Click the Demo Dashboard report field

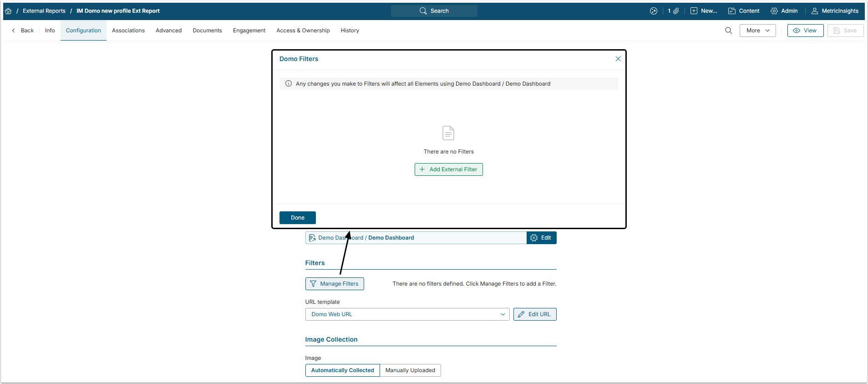click(416, 238)
